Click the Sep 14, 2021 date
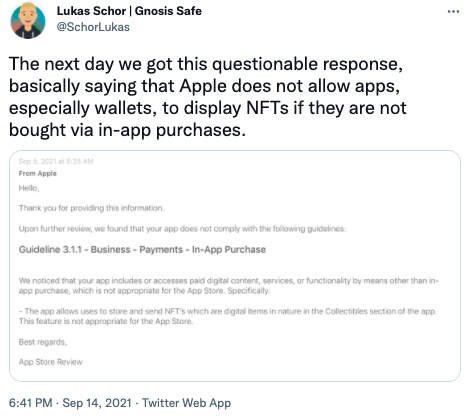This screenshot has width=468, height=418. pos(97,403)
